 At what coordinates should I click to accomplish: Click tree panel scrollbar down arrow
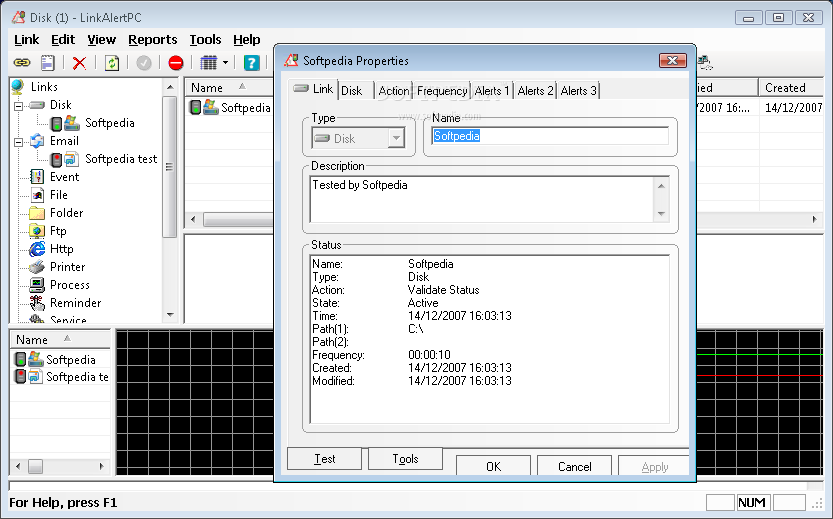(170, 315)
